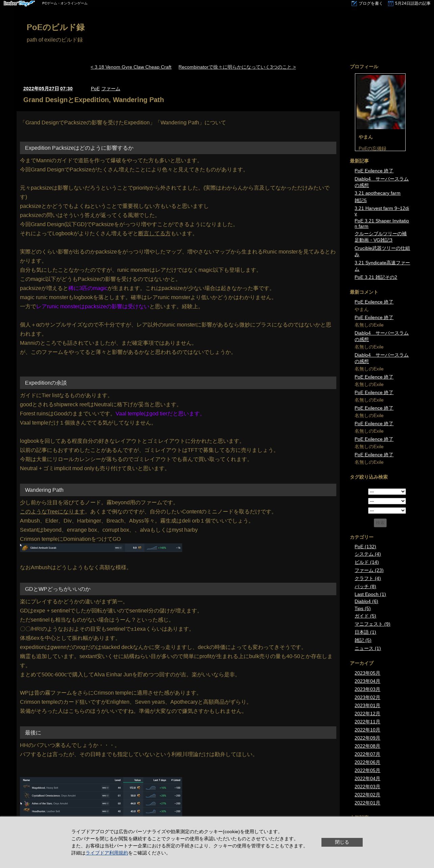Open category ファーム (23)

[369, 570]
